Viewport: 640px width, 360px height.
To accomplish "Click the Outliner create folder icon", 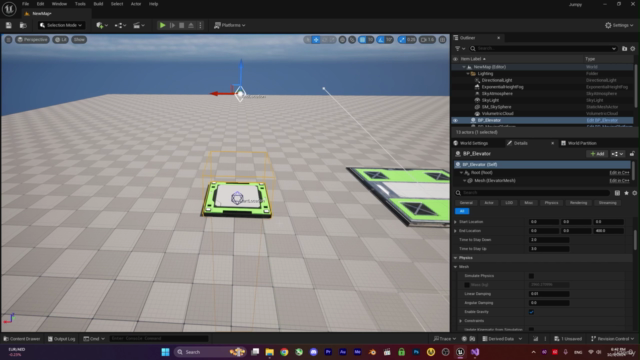I will [x=624, y=49].
